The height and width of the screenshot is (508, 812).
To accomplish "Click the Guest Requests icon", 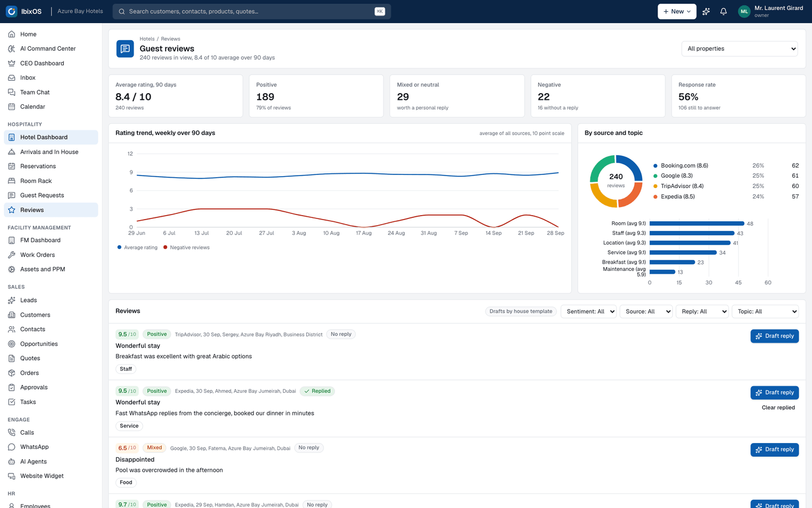I will (12, 195).
